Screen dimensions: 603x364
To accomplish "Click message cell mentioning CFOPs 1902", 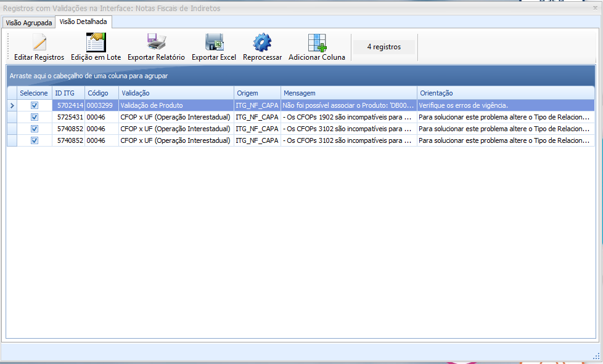I will 349,117.
